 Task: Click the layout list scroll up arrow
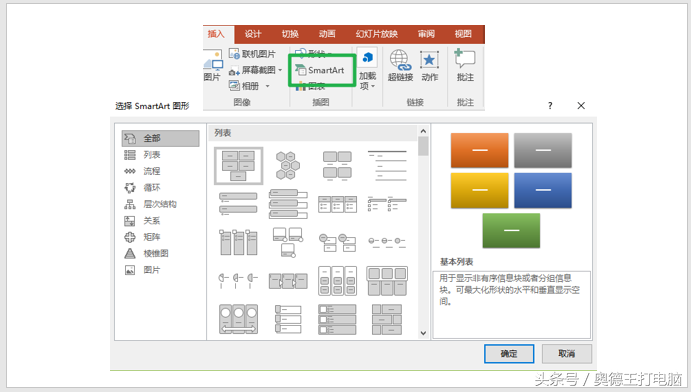[x=424, y=131]
